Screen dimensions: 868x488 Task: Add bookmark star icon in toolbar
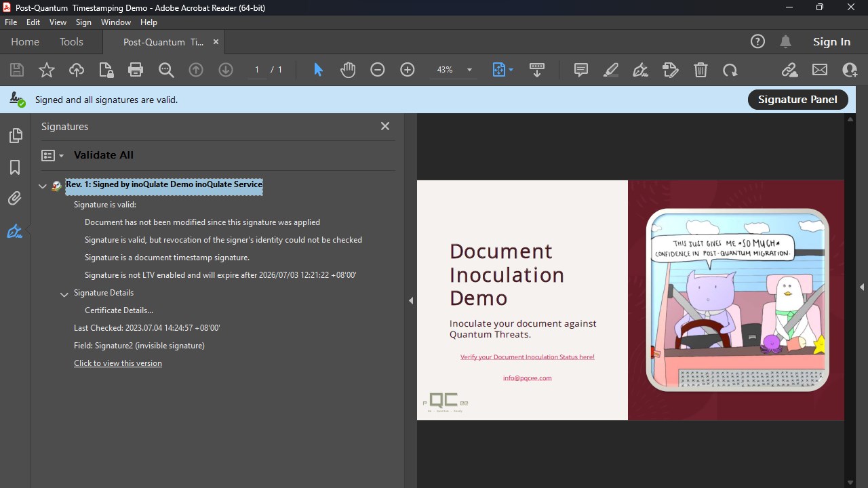[x=47, y=70]
